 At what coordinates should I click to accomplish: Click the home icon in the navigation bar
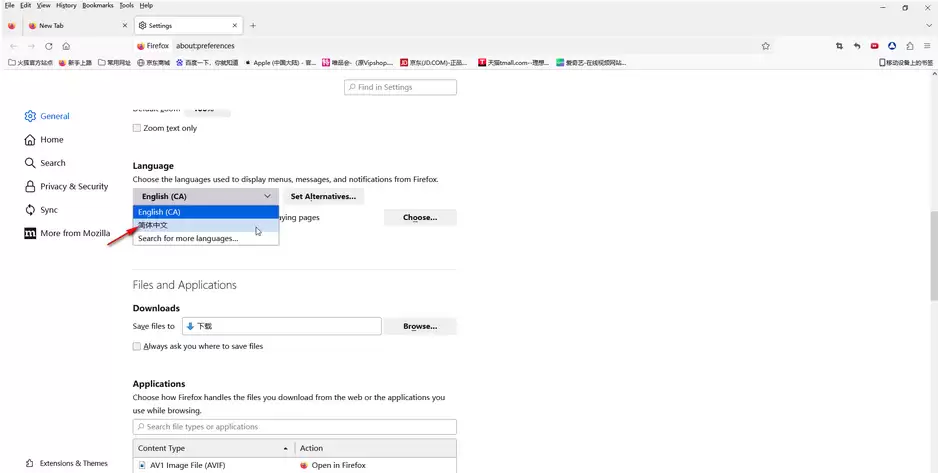[x=66, y=46]
